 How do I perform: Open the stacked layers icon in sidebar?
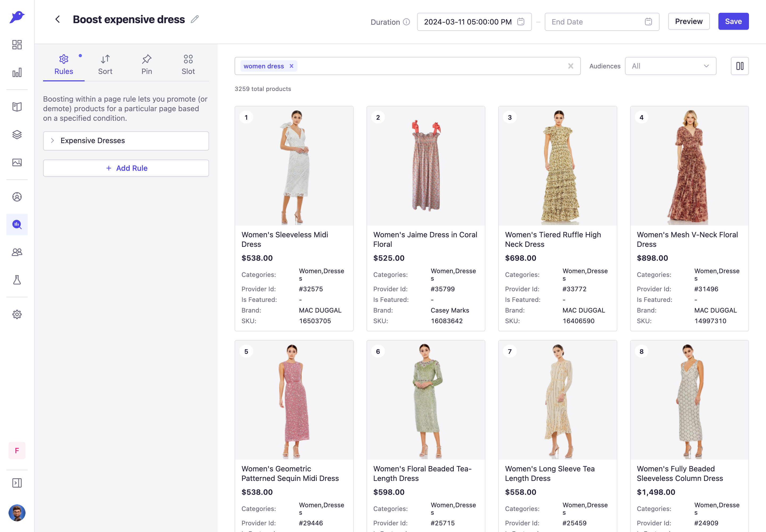(x=17, y=134)
